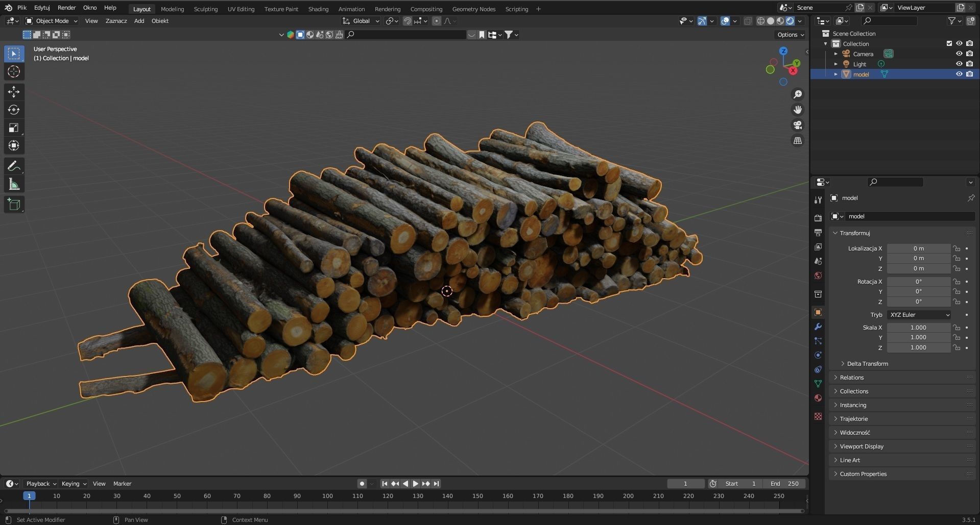The image size is (980, 525).
Task: Click Marker in timeline header
Action: 122,484
